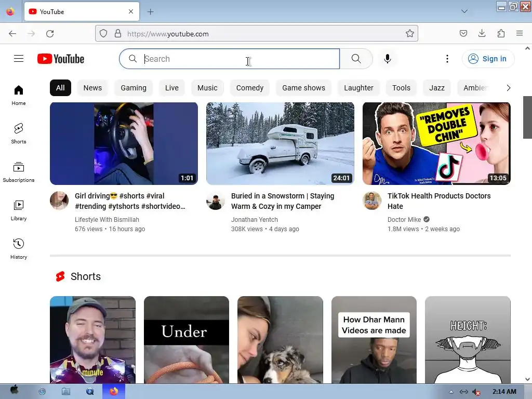
Task: Click the Sign in button
Action: (488, 59)
